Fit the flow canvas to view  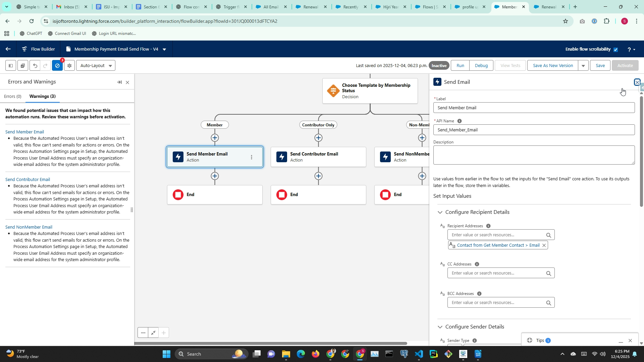[x=153, y=333]
